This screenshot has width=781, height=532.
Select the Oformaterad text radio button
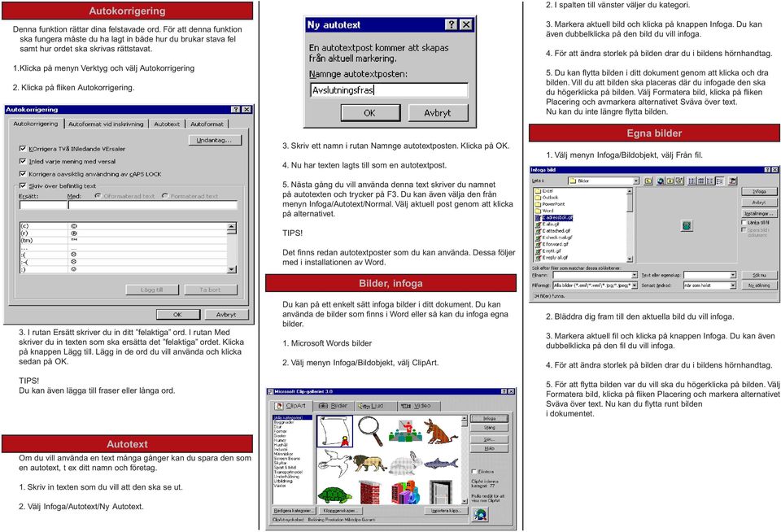[98, 196]
